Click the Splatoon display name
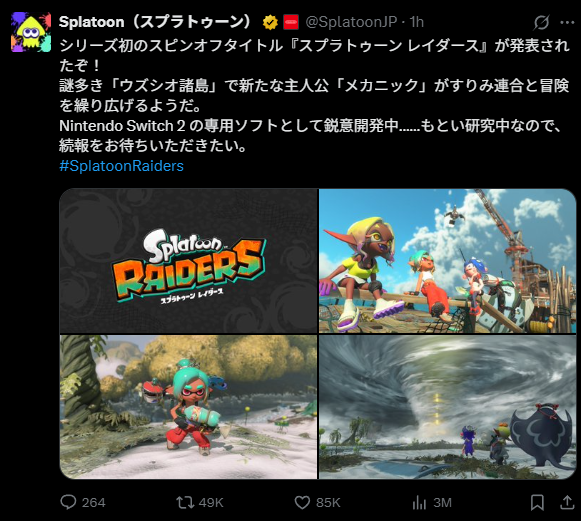The height and width of the screenshot is (521, 581). [x=156, y=22]
